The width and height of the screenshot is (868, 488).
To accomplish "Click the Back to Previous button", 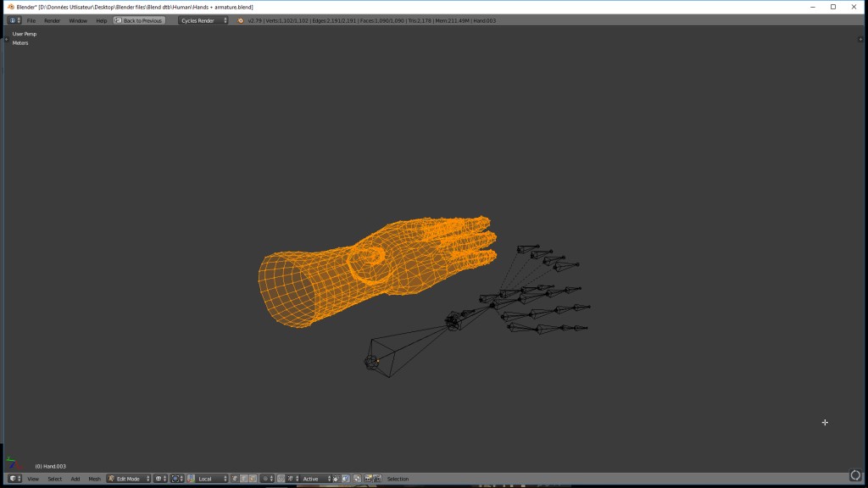I will (x=140, y=20).
